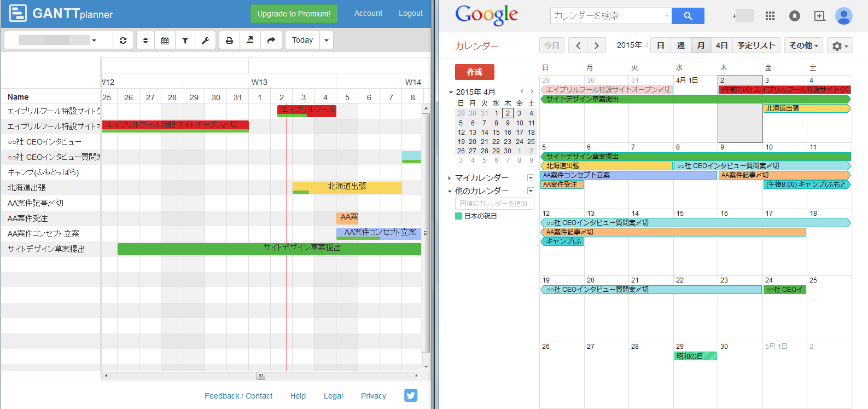Switch to 週 week view
Viewport: 868px width, 409px height.
[x=681, y=45]
